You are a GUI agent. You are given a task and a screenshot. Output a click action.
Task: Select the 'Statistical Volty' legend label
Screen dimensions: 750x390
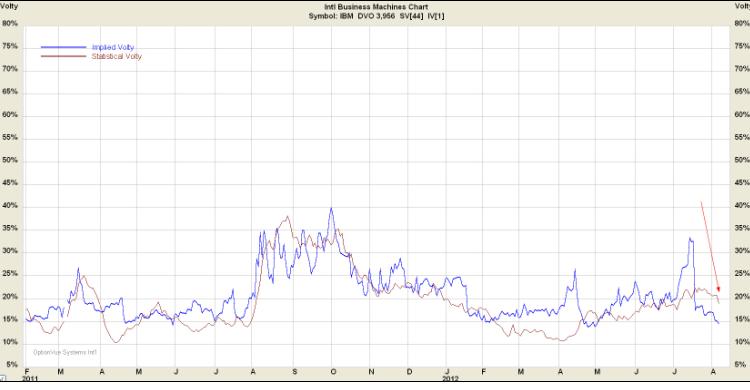[x=116, y=56]
